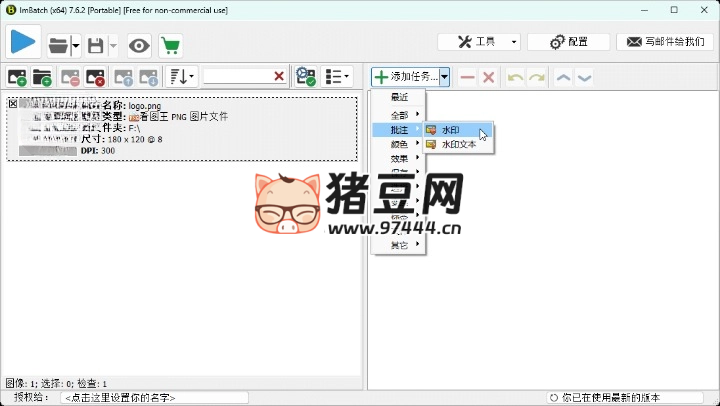Open the 其它 submenu

(399, 245)
